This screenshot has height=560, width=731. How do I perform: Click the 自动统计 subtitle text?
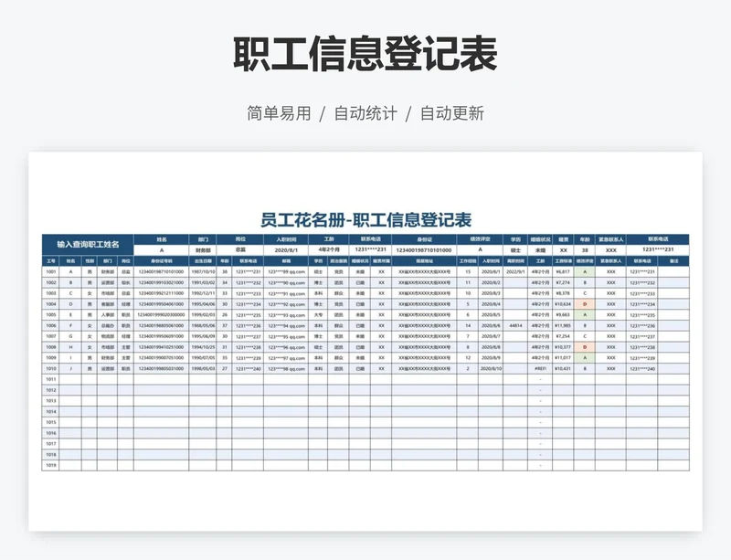click(x=365, y=113)
